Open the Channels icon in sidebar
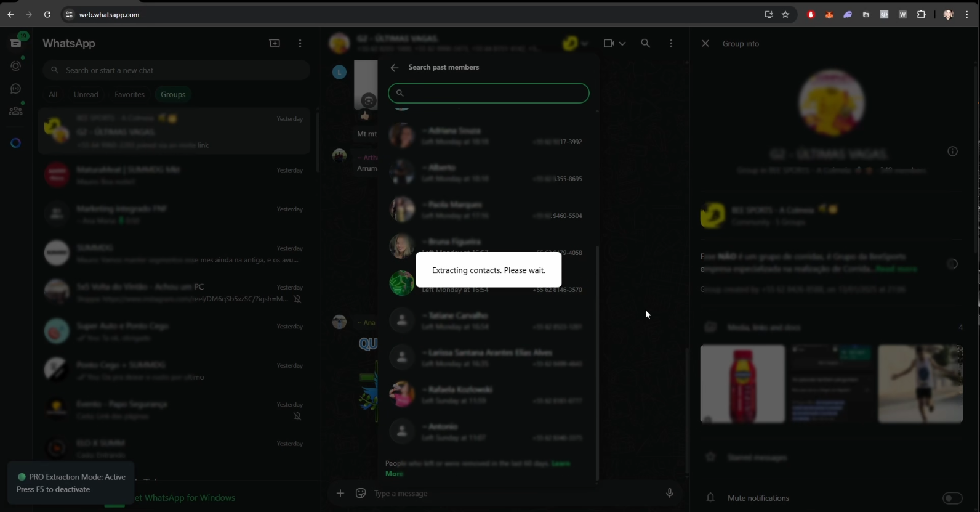This screenshot has height=512, width=980. (x=16, y=89)
